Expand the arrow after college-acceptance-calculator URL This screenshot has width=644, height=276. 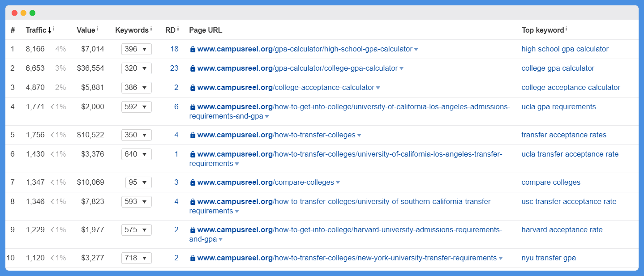(378, 88)
